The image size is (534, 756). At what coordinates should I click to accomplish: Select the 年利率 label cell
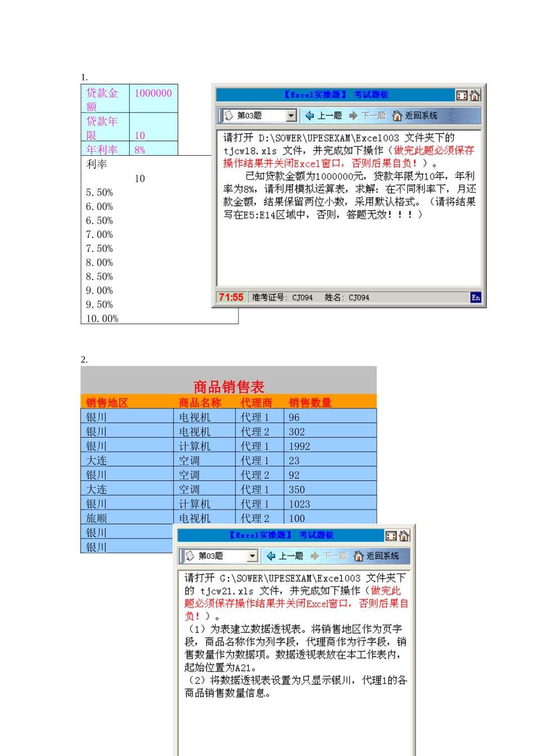click(x=106, y=148)
